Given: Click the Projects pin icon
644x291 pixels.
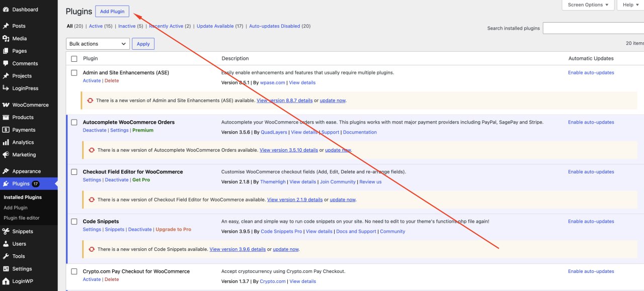Looking at the screenshot, I should pos(6,76).
